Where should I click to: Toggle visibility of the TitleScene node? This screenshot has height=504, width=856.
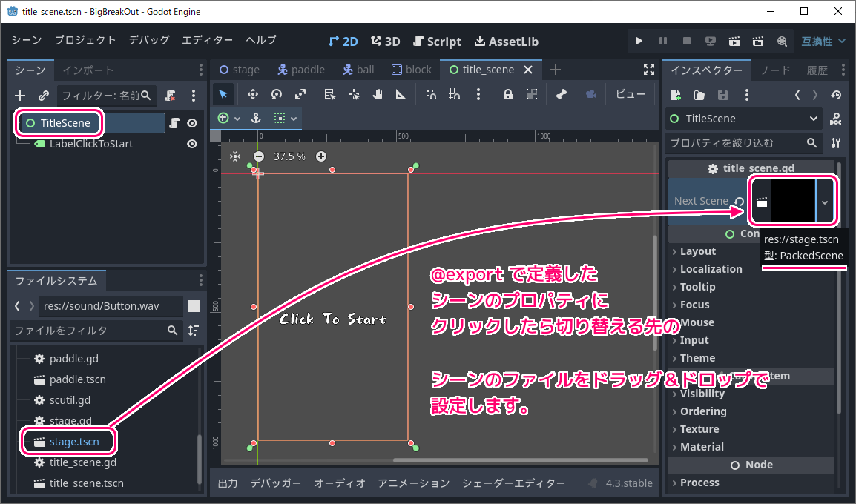pyautogui.click(x=192, y=123)
